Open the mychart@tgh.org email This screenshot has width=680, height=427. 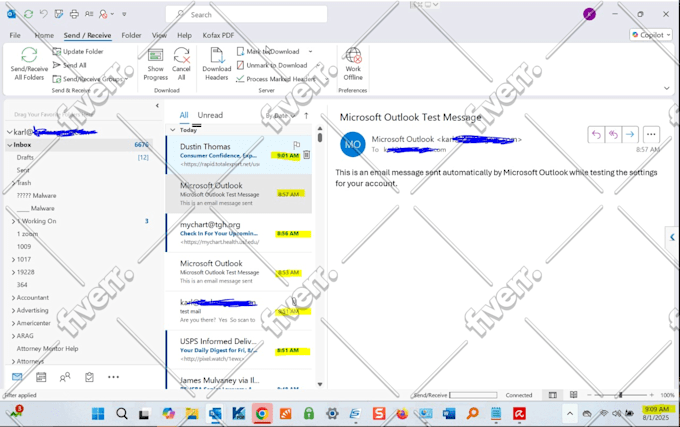pyautogui.click(x=239, y=233)
